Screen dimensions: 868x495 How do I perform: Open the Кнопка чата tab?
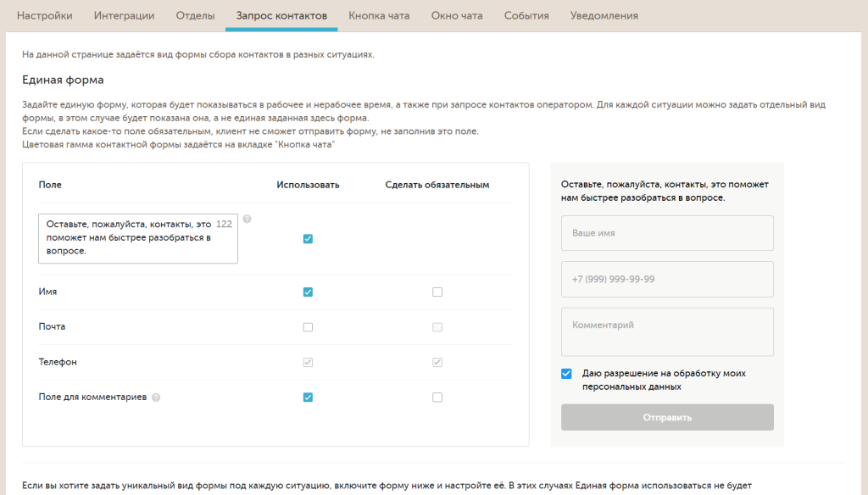pos(379,15)
